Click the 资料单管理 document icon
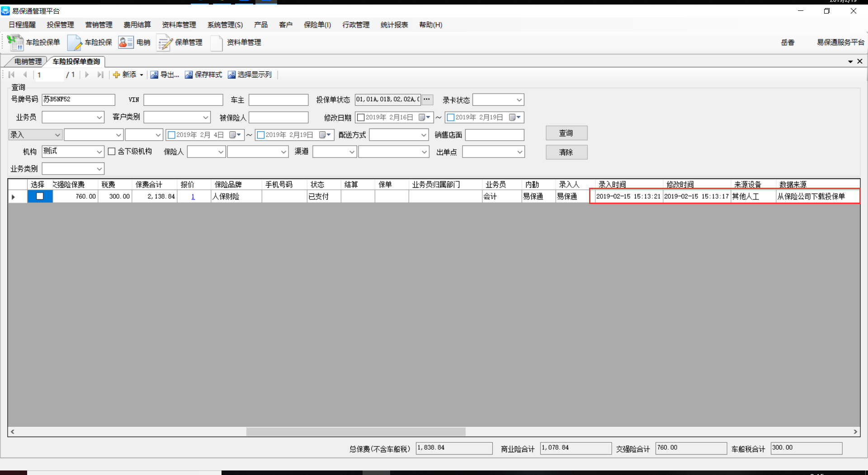Viewport: 868px width, 475px height. click(x=217, y=43)
